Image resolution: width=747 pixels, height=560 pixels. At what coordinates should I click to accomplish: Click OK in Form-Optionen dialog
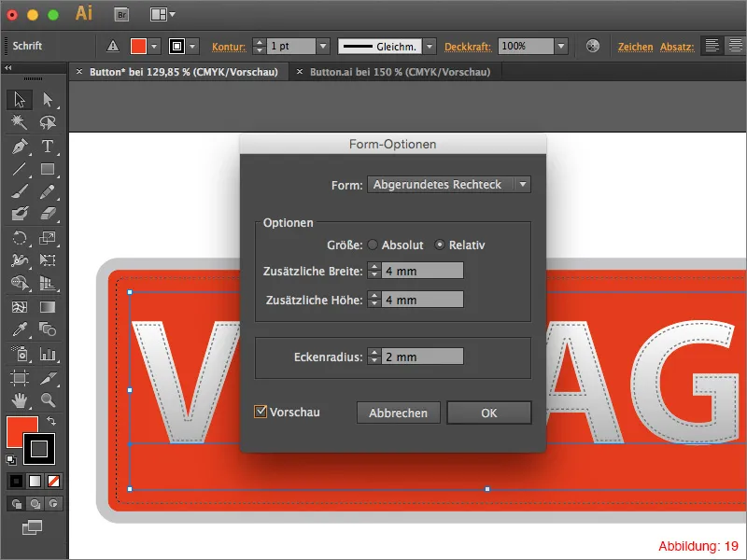[x=488, y=413]
